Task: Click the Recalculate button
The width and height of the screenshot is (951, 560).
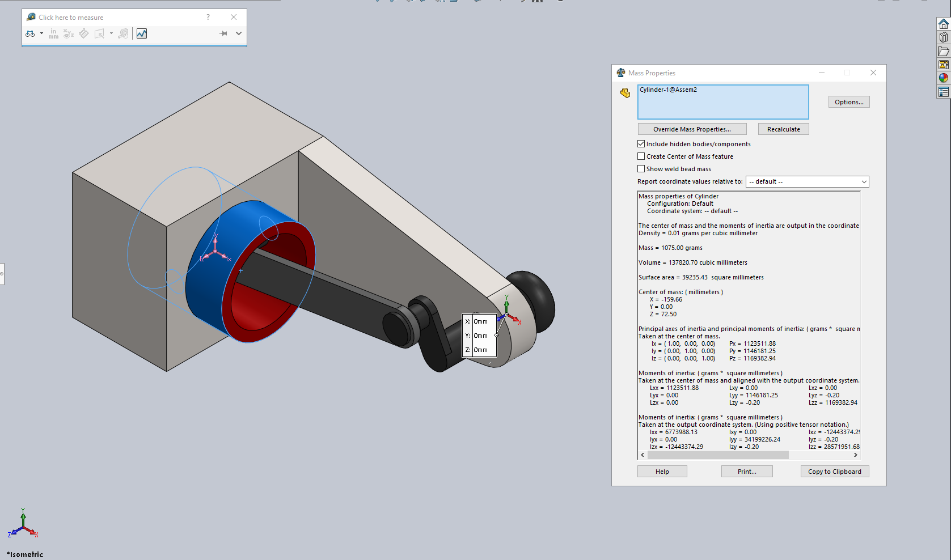Action: tap(783, 129)
